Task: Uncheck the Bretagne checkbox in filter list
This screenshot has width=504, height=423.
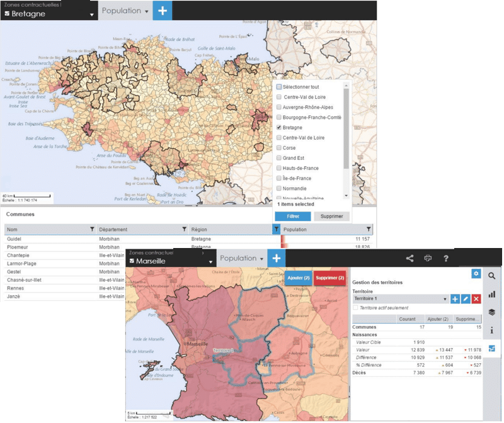Action: tap(279, 127)
